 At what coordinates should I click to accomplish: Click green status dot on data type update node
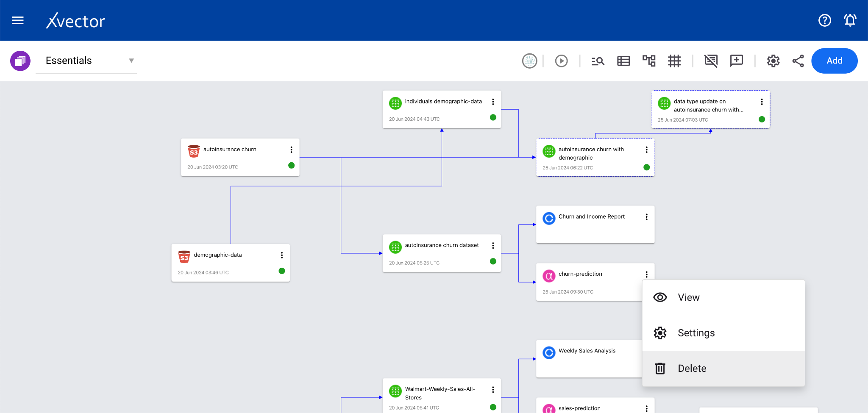coord(762,119)
